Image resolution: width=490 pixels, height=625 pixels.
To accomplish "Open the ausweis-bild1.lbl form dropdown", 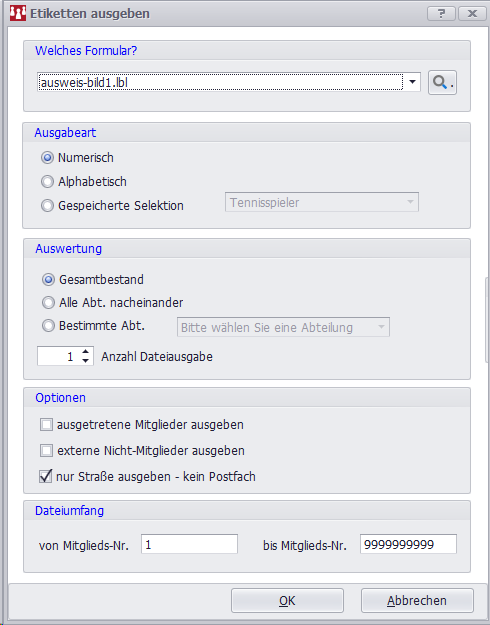I will tap(413, 82).
